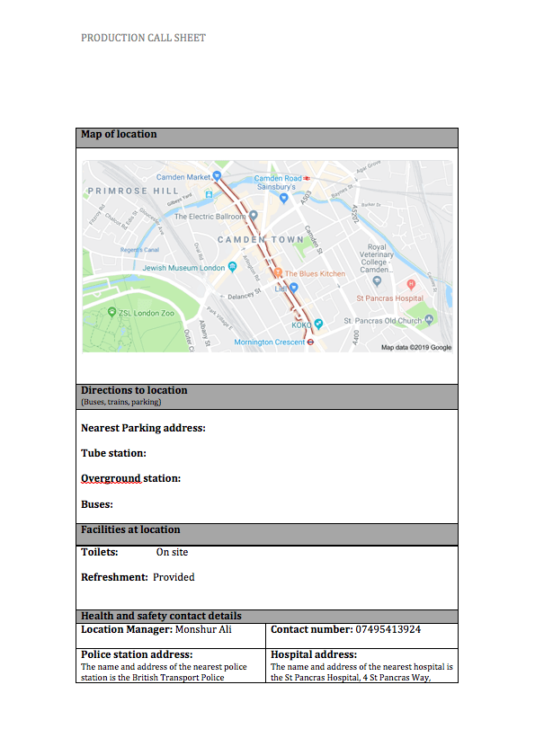Click the Camden Market map pin
Viewport: 535px width, 756px height.
click(x=217, y=176)
